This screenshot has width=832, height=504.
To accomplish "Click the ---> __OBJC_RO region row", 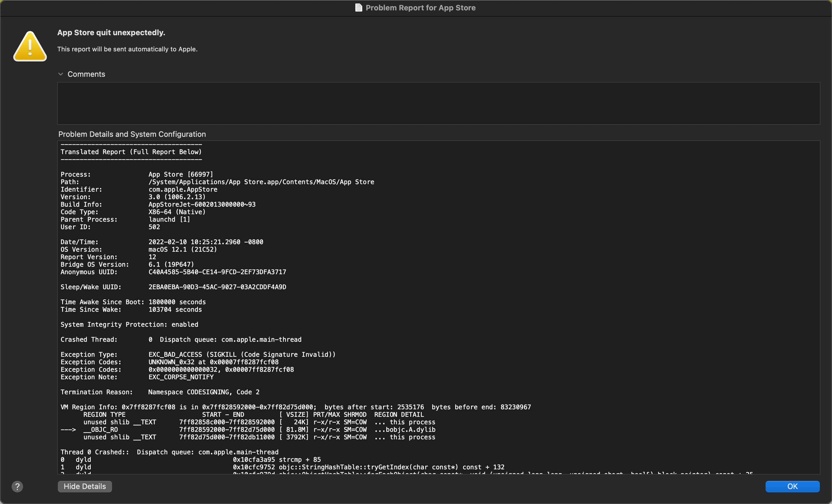I will click(248, 430).
